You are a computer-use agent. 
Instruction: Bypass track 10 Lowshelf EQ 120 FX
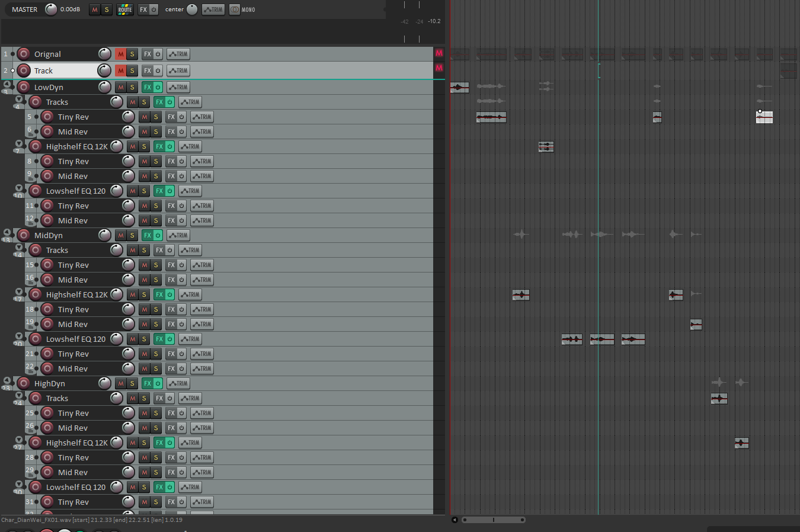(170, 191)
